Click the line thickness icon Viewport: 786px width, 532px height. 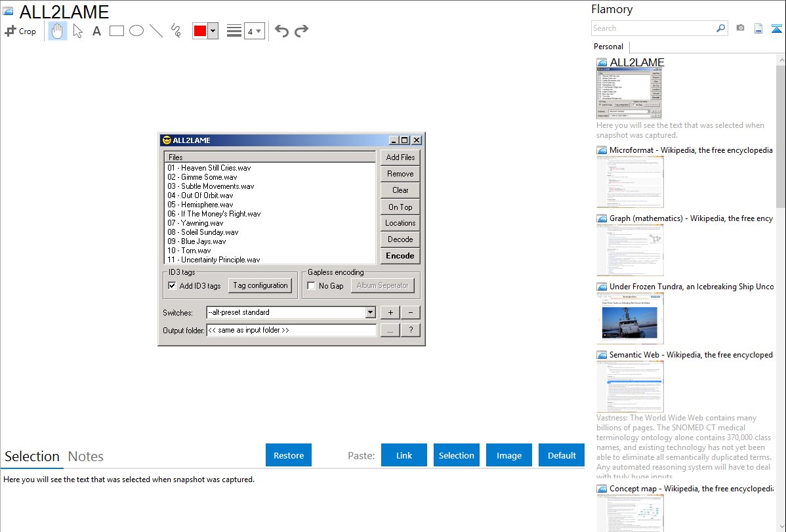point(234,31)
